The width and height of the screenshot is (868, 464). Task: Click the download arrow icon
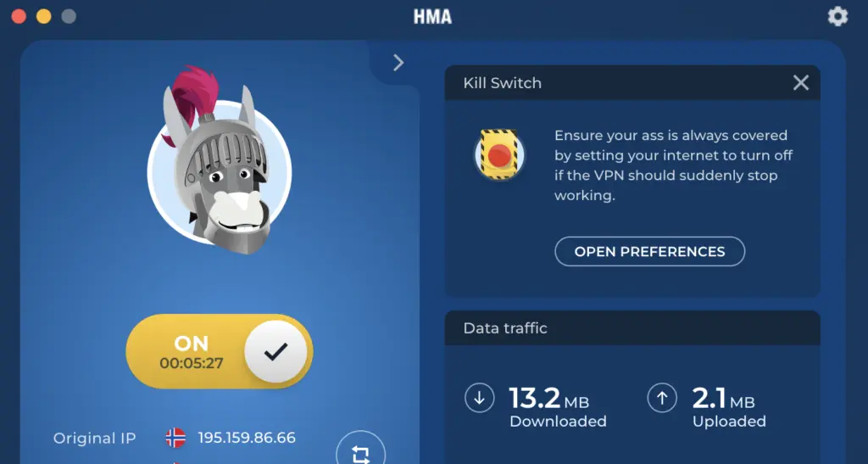[x=480, y=398]
